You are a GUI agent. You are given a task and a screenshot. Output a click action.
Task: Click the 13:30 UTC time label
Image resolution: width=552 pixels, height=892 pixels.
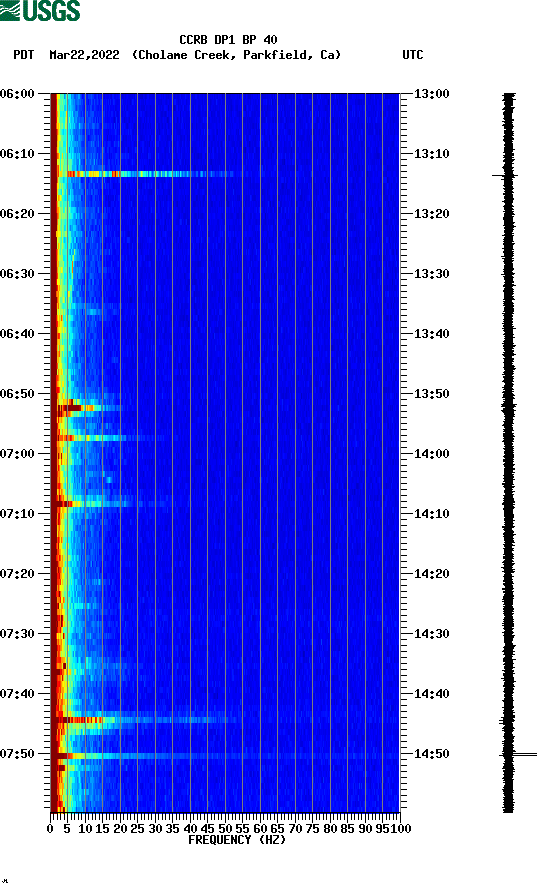pos(431,274)
